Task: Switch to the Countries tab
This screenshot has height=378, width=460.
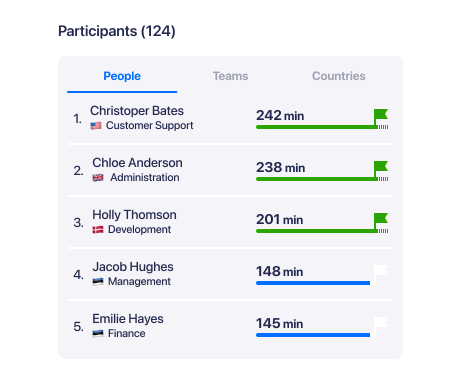Action: click(339, 76)
